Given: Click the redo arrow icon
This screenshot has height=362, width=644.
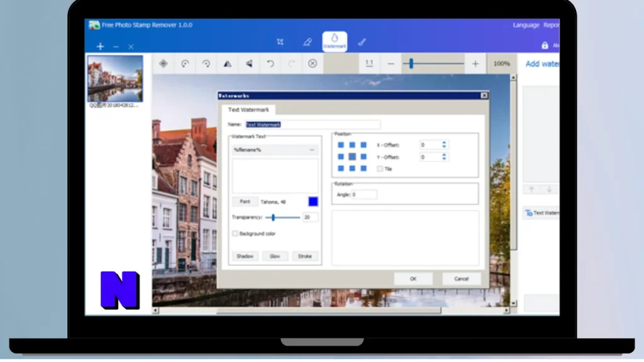Looking at the screenshot, I should tap(292, 63).
